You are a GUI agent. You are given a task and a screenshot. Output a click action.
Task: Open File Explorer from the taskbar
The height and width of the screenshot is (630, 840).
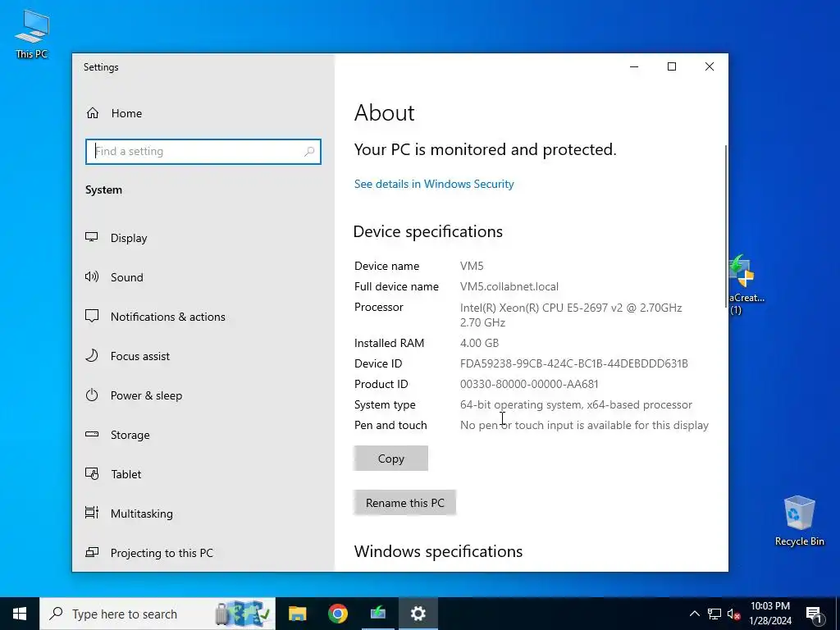pyautogui.click(x=297, y=614)
